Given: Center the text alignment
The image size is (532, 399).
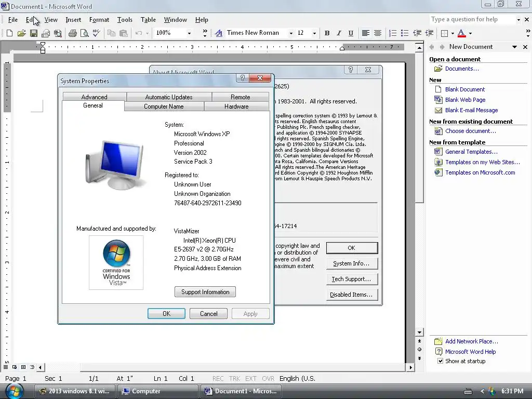Looking at the screenshot, I should point(378,33).
